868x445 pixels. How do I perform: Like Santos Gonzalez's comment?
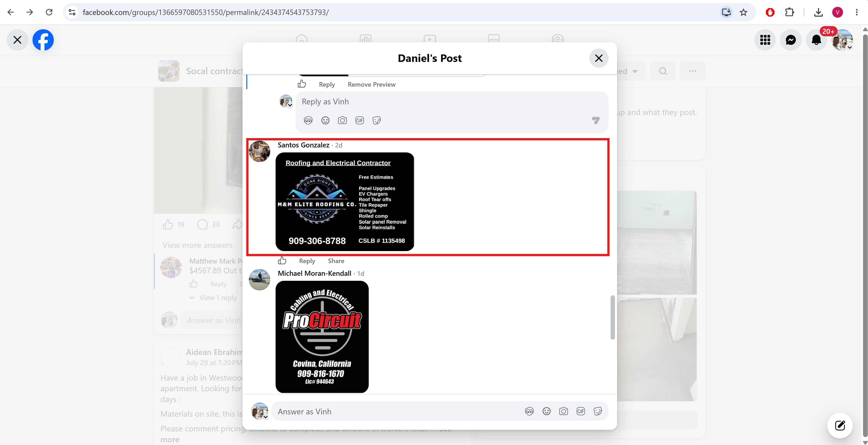[282, 261]
